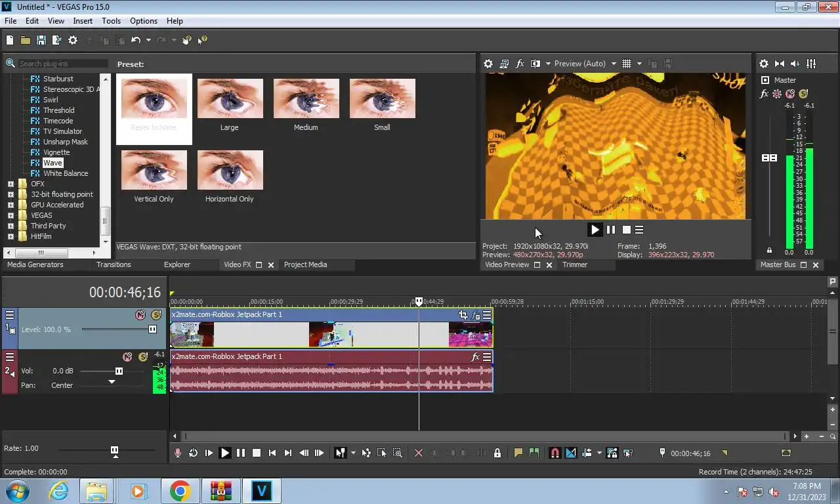
Task: Toggle Enable Snapping magnet icon
Action: [x=555, y=453]
